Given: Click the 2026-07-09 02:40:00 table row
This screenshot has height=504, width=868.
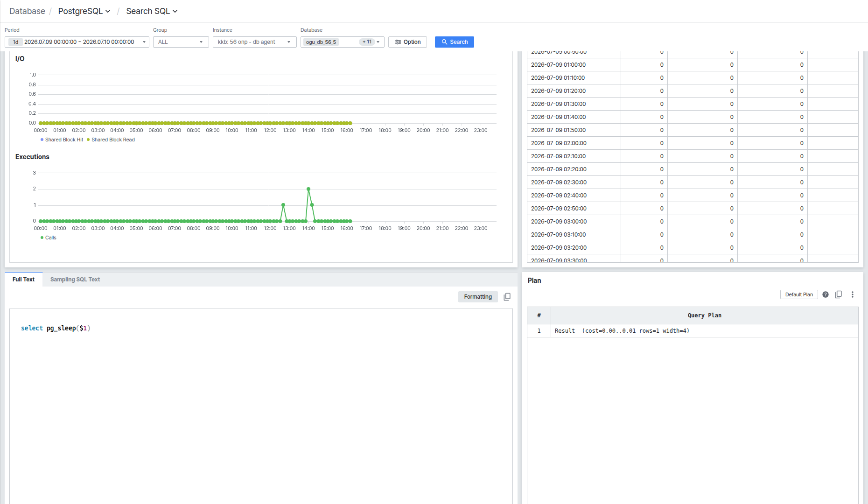Looking at the screenshot, I should (693, 196).
